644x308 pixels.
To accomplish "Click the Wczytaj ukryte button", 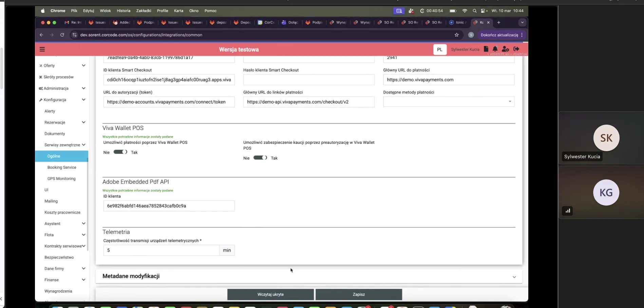I will tap(270, 294).
